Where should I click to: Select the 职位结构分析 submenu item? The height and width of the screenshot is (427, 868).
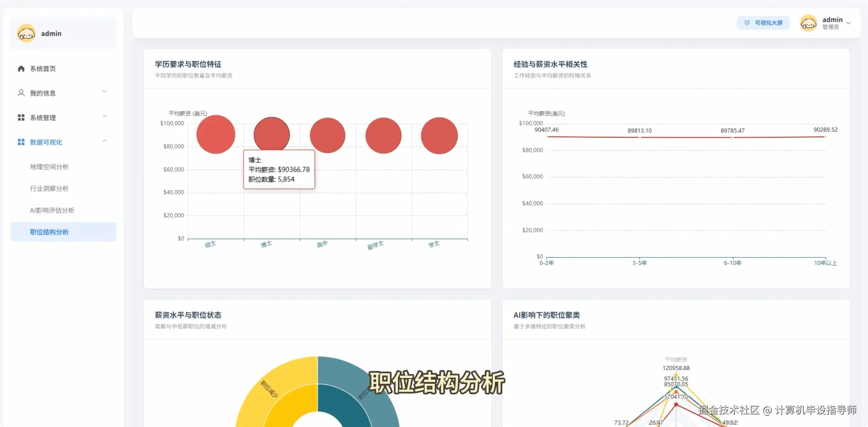point(63,232)
